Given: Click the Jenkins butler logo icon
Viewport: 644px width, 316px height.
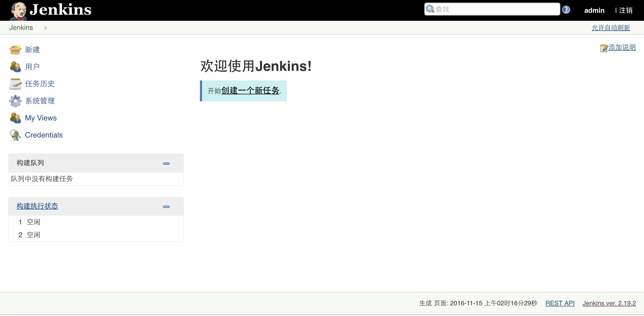Looking at the screenshot, I should [x=18, y=11].
